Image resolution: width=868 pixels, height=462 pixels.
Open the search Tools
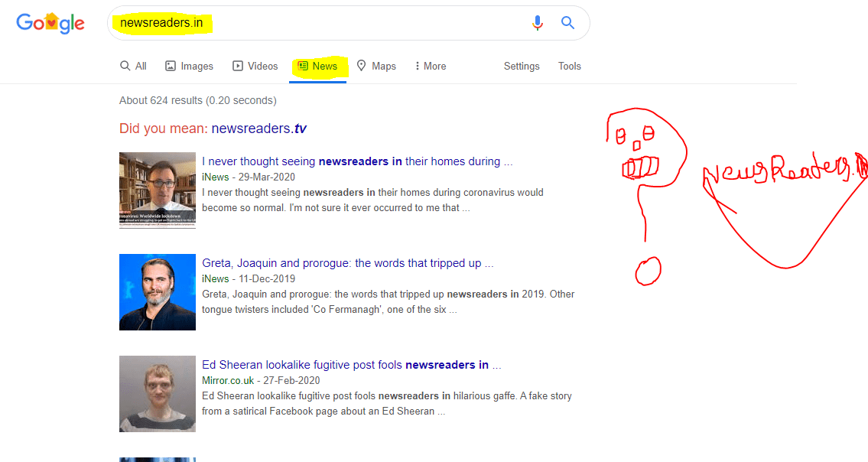pyautogui.click(x=570, y=66)
